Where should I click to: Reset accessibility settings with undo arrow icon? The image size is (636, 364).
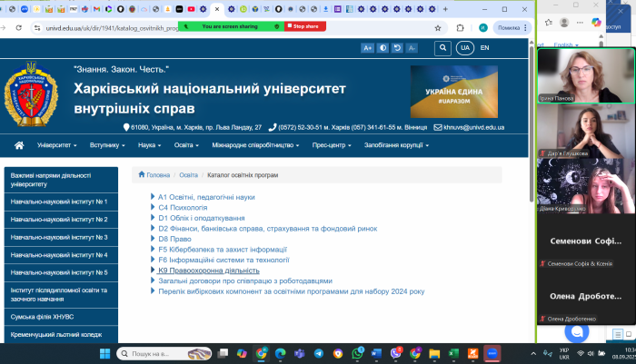(398, 47)
